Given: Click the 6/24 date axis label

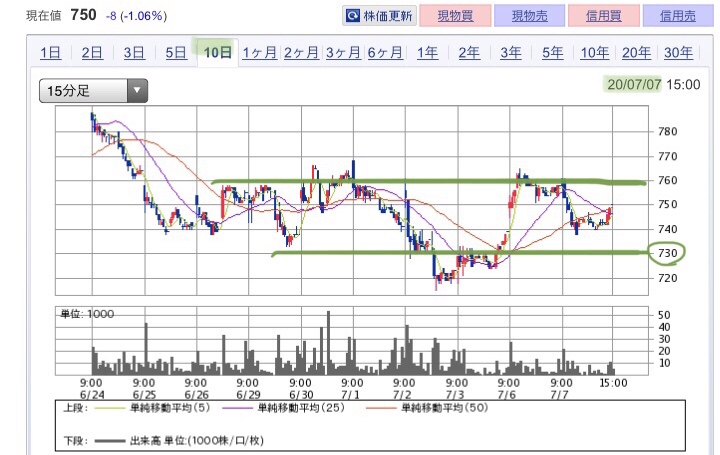Looking at the screenshot, I should (x=92, y=395).
